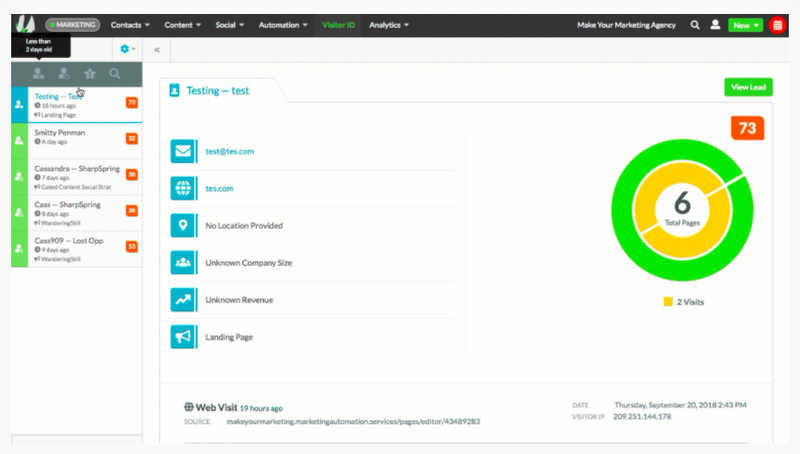The image size is (800, 454).
Task: Select Smitty Penman visitor in list
Action: (77, 140)
